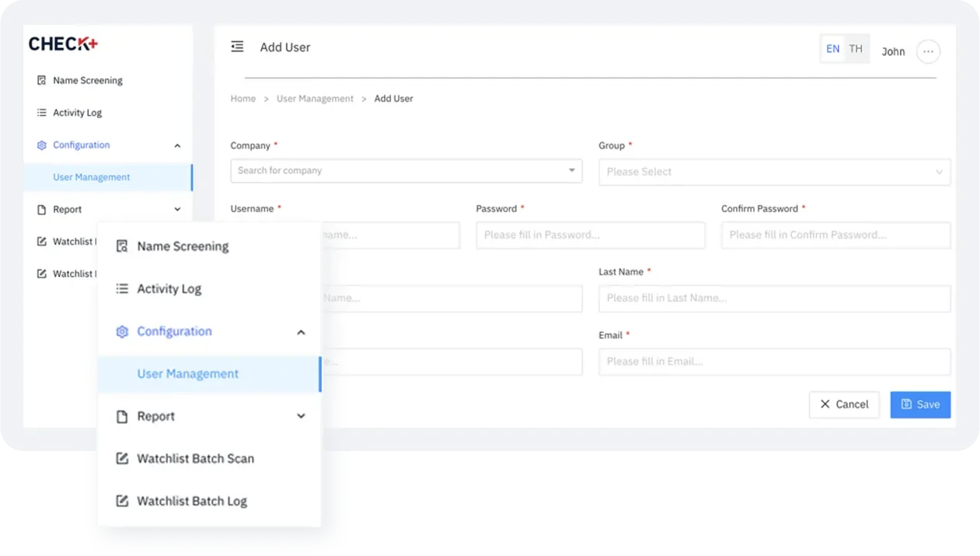Click Watchlist Batch Scan edit icon in the enlarged menu
This screenshot has height=556, width=980.
(x=122, y=459)
